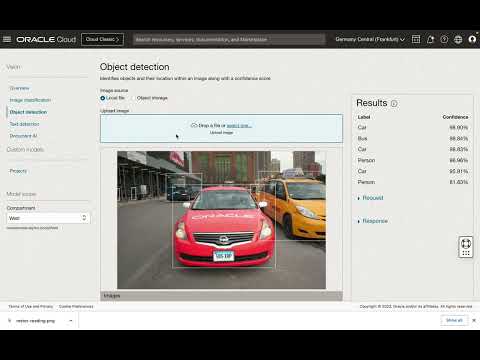Click the Results info icon

[394, 104]
